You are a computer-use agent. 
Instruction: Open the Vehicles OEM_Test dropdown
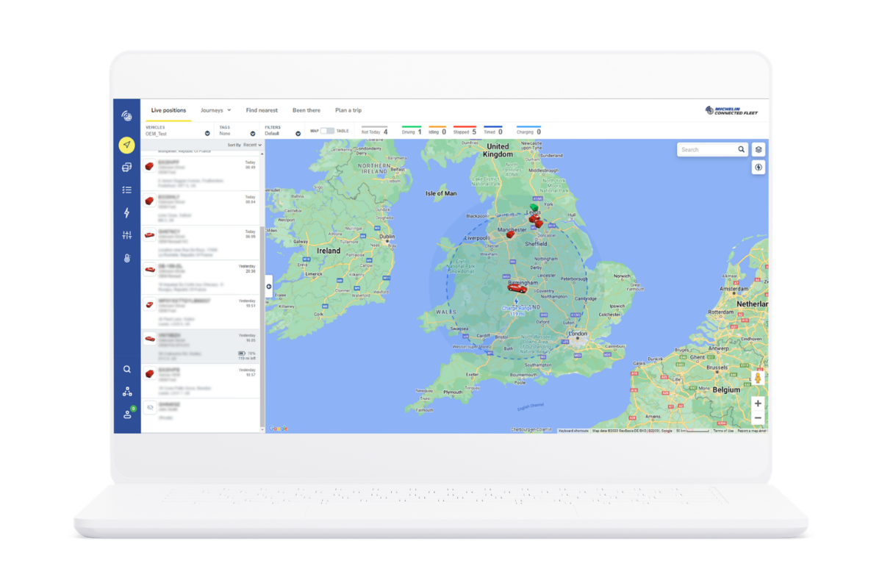pos(178,131)
